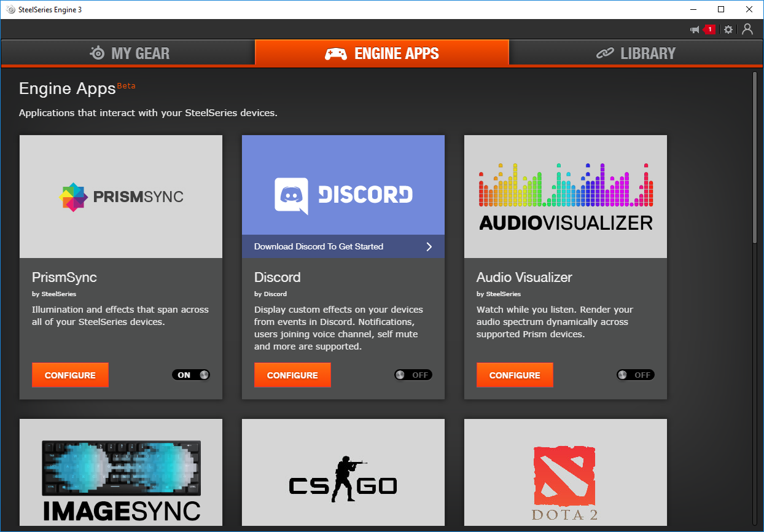Enable the Discord app toggle
The height and width of the screenshot is (532, 764).
(413, 375)
